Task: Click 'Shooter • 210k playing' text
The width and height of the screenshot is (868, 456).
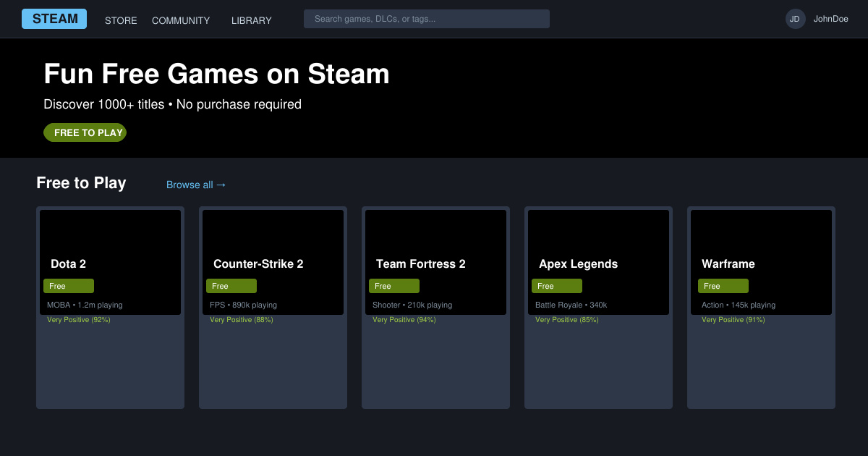Action: point(412,305)
